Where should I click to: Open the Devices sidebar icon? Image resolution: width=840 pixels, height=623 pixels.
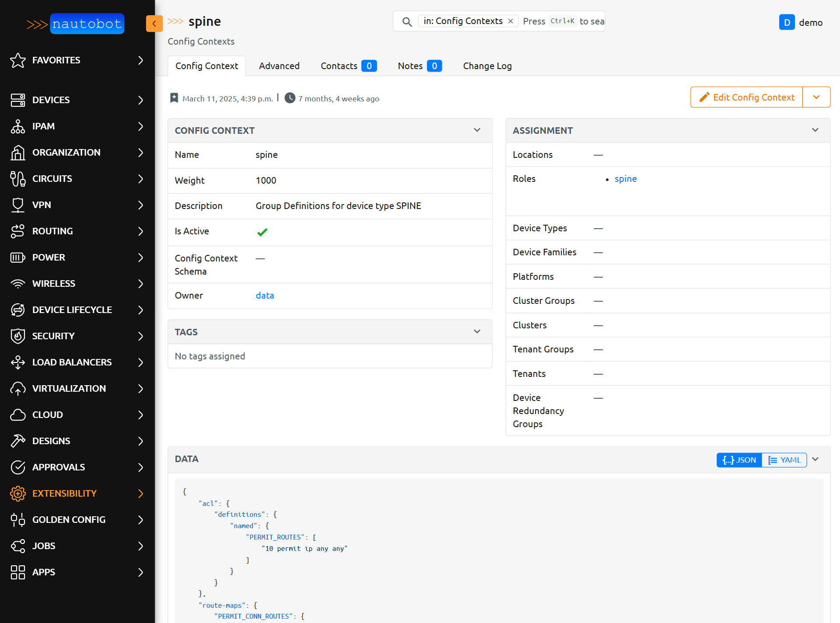18,100
